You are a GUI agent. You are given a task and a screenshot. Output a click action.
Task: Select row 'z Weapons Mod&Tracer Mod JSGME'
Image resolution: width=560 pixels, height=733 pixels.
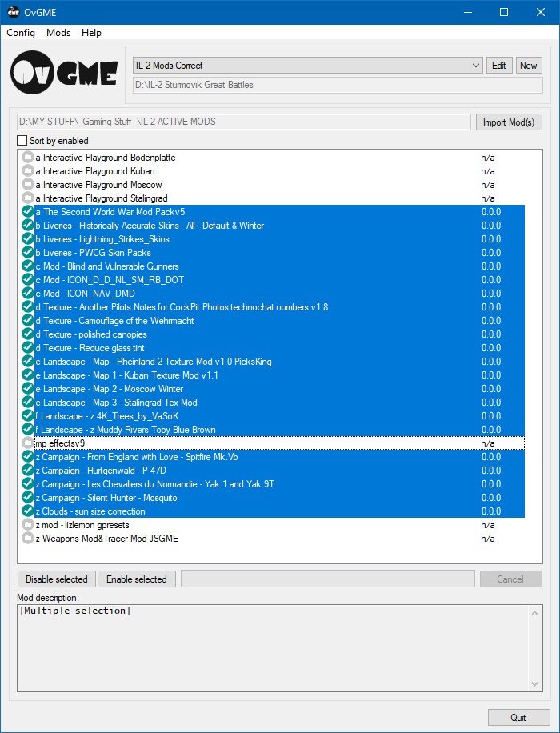point(279,538)
